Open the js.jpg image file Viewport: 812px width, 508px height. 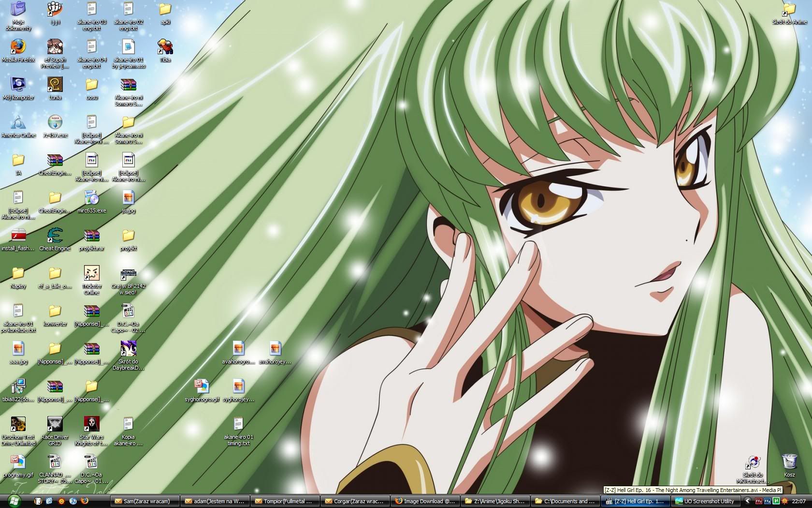pyautogui.click(x=128, y=202)
